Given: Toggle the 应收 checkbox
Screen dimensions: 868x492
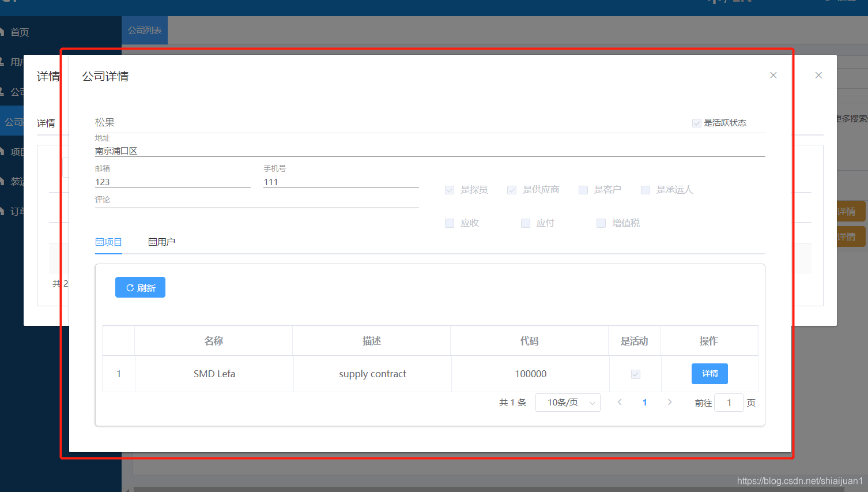Looking at the screenshot, I should [450, 223].
